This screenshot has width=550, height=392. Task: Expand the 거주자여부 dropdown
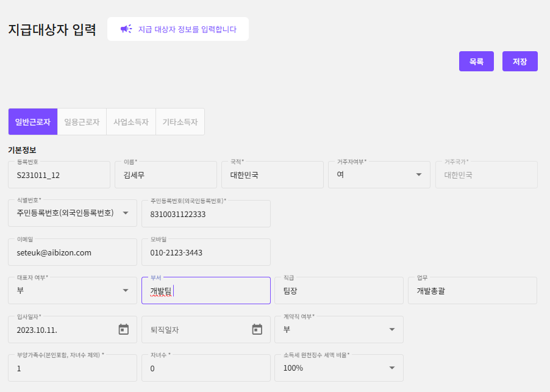tap(419, 175)
